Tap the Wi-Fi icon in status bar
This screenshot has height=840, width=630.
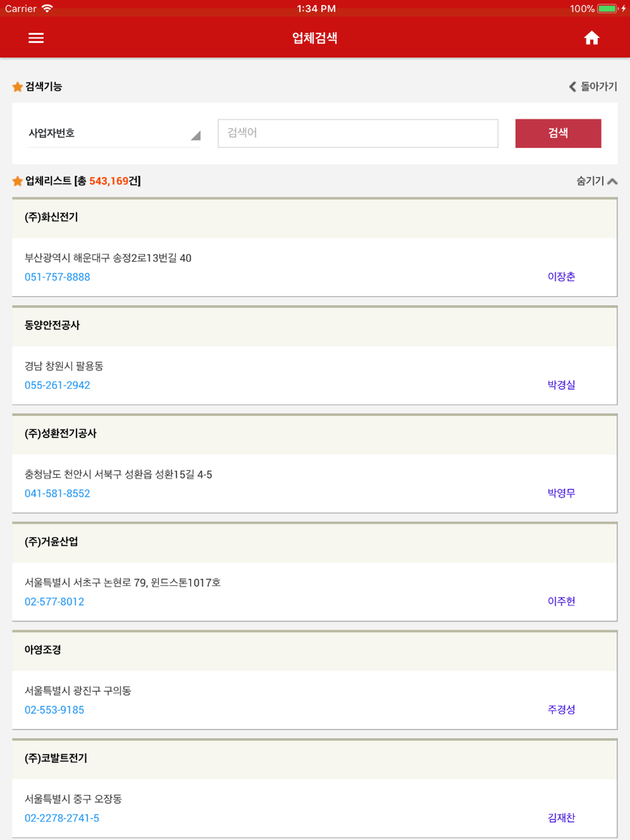pos(47,8)
